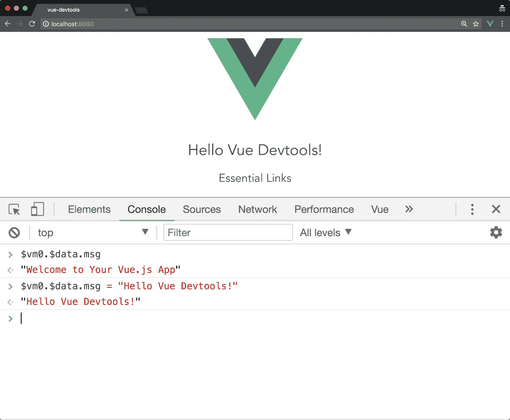The height and width of the screenshot is (420, 510).
Task: Click the console prompt input line
Action: click(255, 319)
